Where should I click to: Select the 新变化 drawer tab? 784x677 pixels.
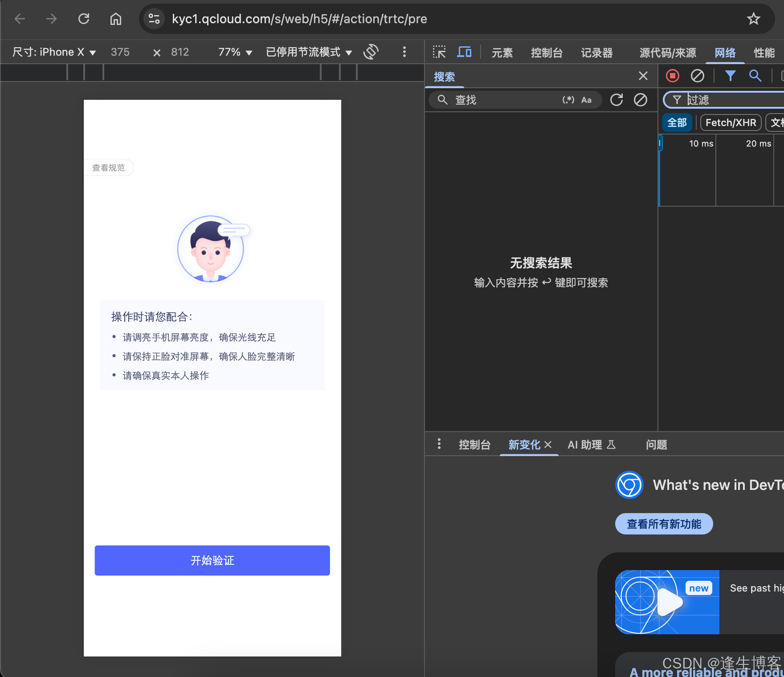click(x=524, y=445)
